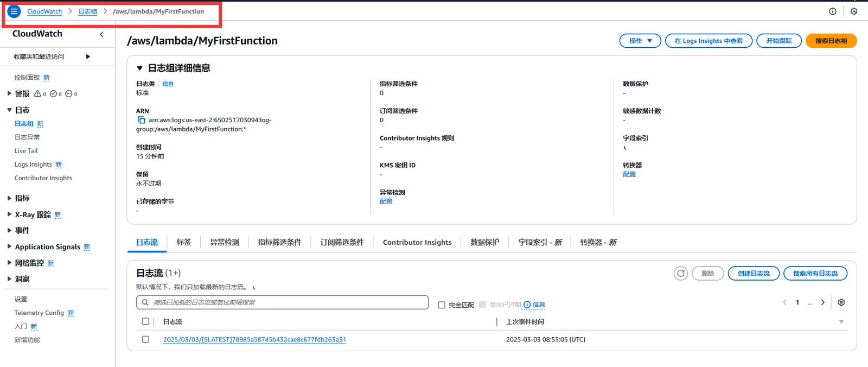The height and width of the screenshot is (367, 868).
Task: Click the search magnifier icon in filter box
Action: (145, 302)
